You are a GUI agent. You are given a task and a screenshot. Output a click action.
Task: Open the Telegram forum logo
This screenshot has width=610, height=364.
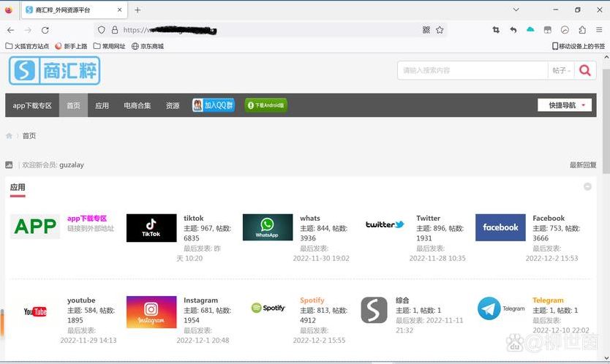(x=501, y=308)
